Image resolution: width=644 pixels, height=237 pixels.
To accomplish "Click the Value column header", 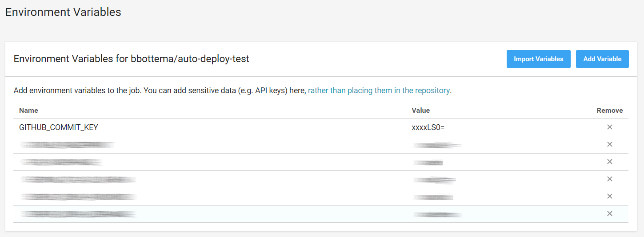I will (420, 111).
